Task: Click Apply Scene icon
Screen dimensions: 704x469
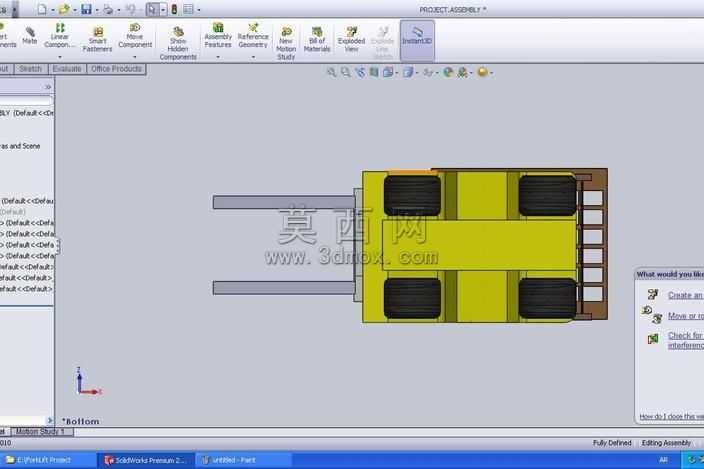Action: coord(462,72)
